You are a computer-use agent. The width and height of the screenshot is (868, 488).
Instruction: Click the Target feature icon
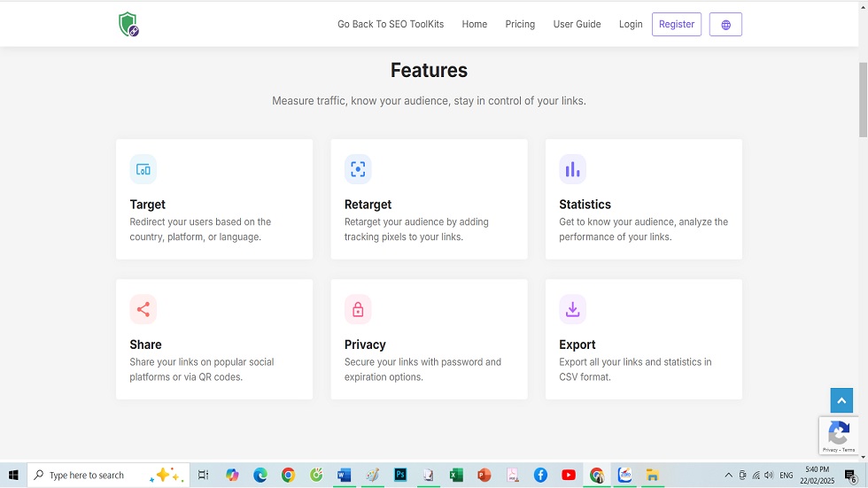tap(143, 169)
